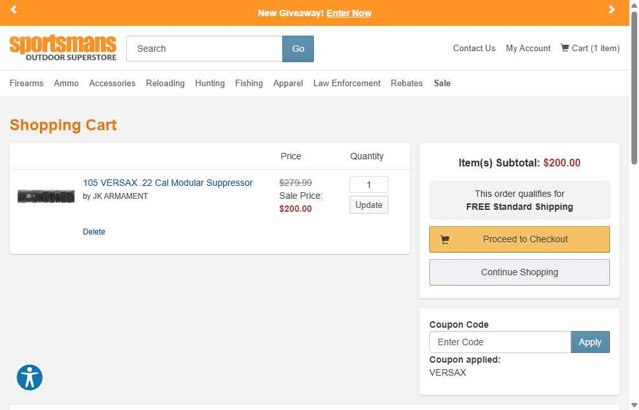Open the Enter Now giveaway link
639x410 pixels.
pos(349,13)
